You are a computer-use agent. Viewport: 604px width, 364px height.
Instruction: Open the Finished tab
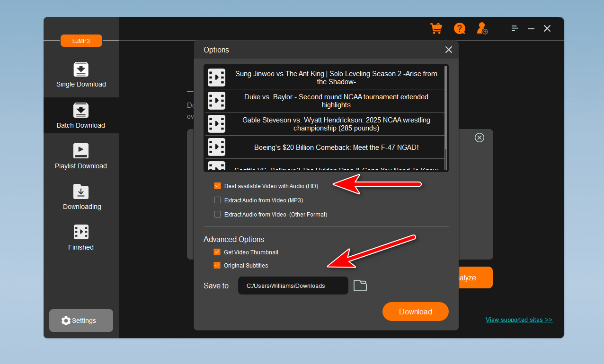point(81,238)
